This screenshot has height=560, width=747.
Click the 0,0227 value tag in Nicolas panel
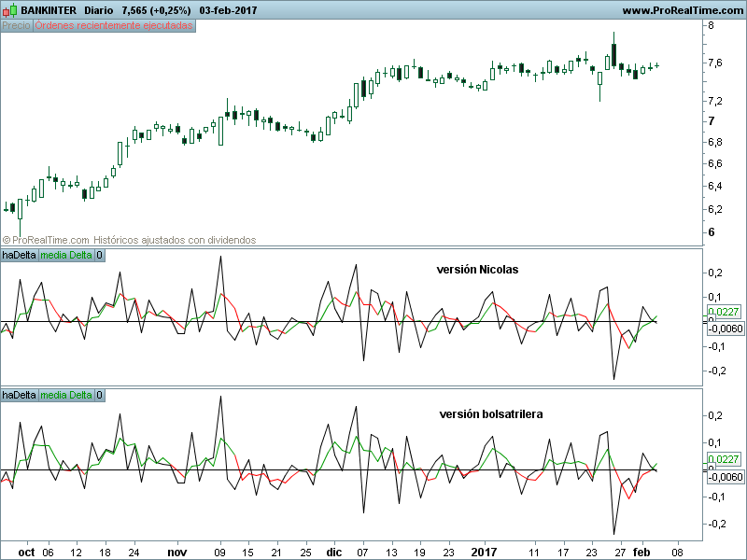pos(725,312)
